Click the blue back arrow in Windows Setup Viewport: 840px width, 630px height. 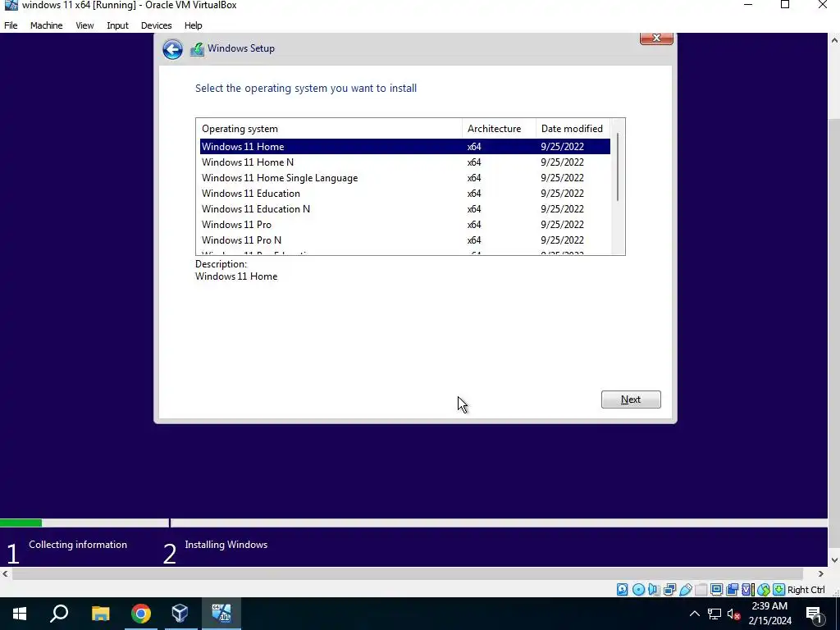[x=172, y=49]
